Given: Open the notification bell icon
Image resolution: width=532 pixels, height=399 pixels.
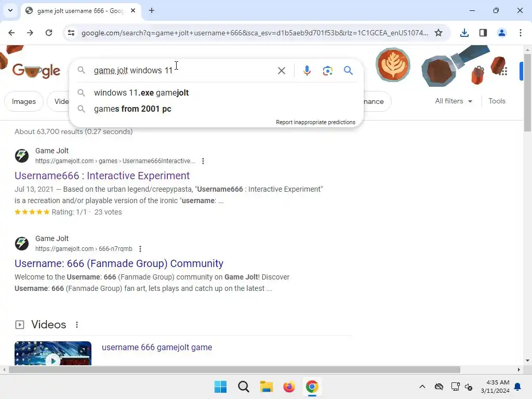Looking at the screenshot, I should coord(518,387).
